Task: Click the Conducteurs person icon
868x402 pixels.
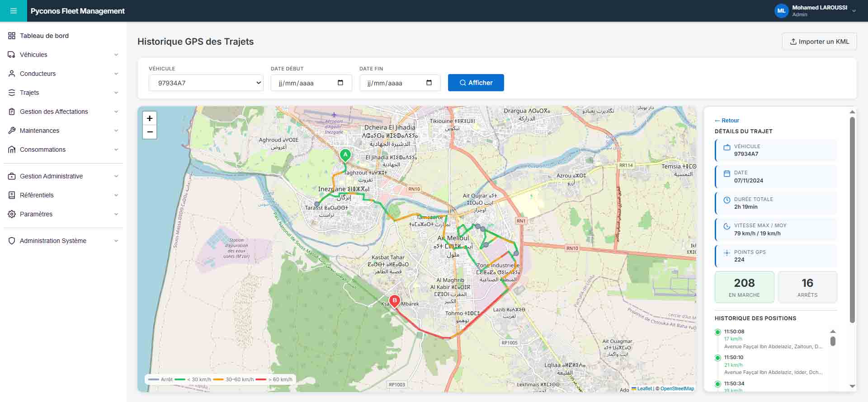Action: tap(12, 74)
